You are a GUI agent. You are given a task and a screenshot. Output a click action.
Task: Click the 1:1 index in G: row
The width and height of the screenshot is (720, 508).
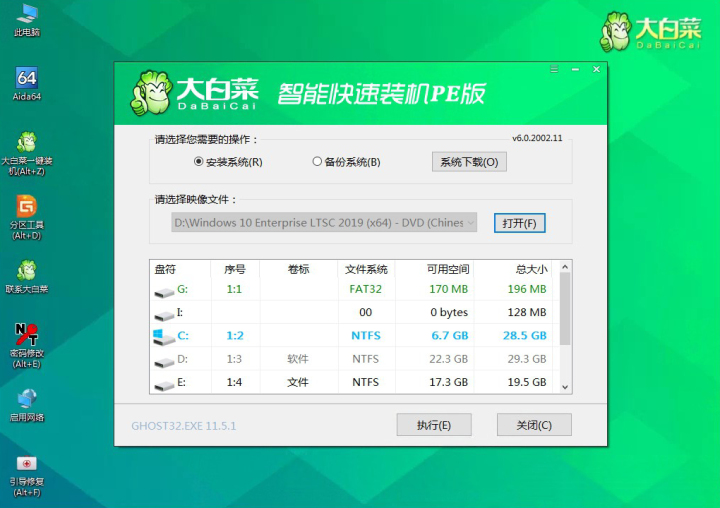pos(234,289)
